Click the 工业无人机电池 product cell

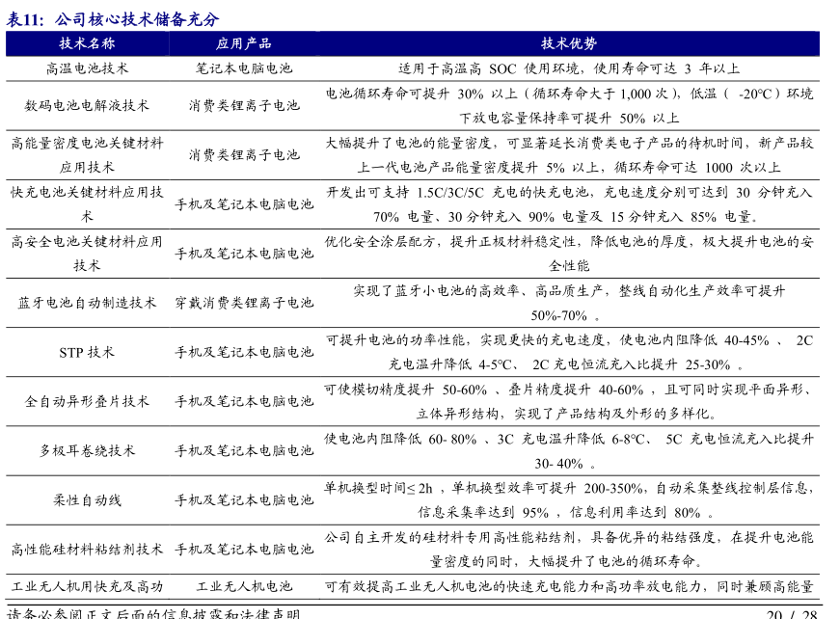point(243,586)
